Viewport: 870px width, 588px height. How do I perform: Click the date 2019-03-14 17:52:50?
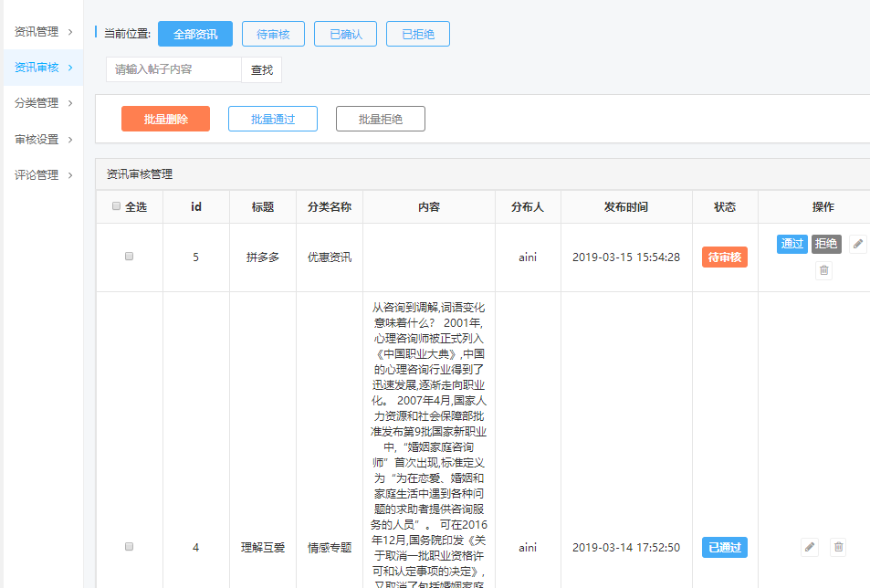pos(626,548)
